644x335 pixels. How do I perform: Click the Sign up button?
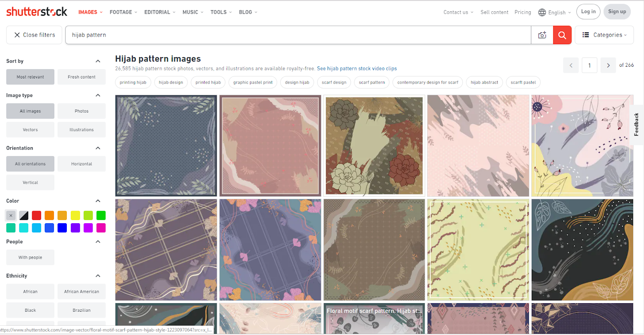[617, 12]
